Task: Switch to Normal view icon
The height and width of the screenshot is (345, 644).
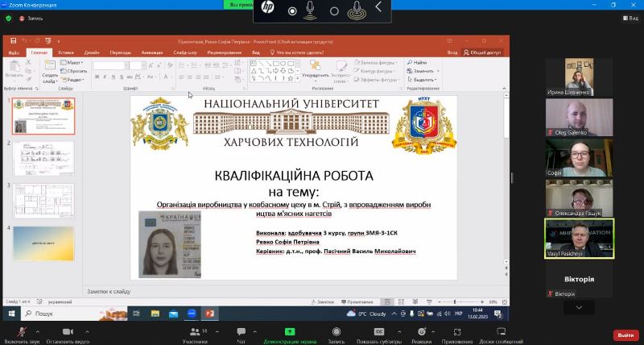Action: [387, 302]
